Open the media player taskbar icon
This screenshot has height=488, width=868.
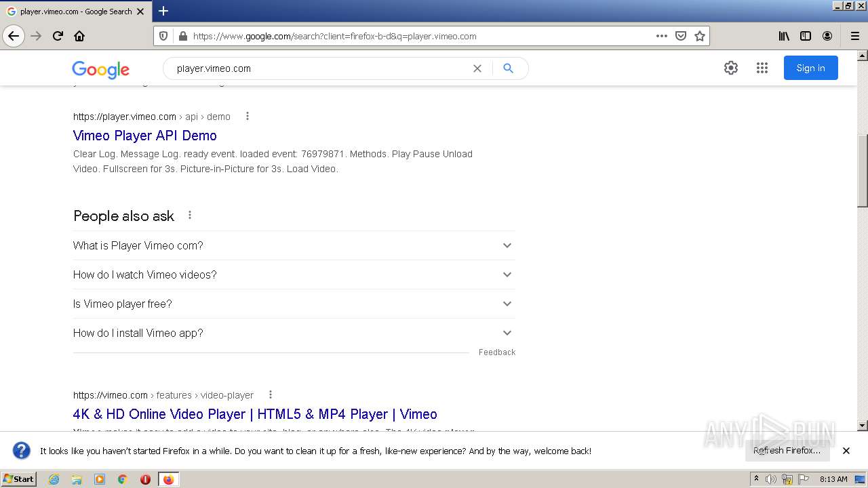click(x=100, y=479)
